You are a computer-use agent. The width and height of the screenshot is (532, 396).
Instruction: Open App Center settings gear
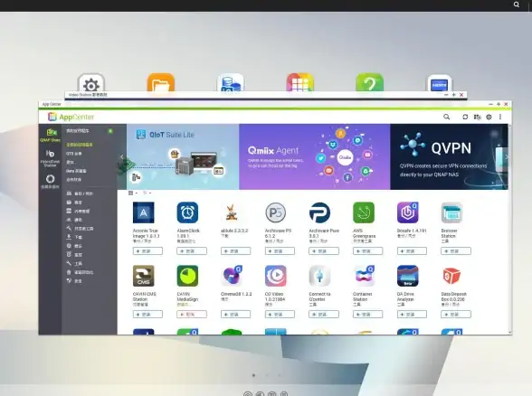click(489, 117)
